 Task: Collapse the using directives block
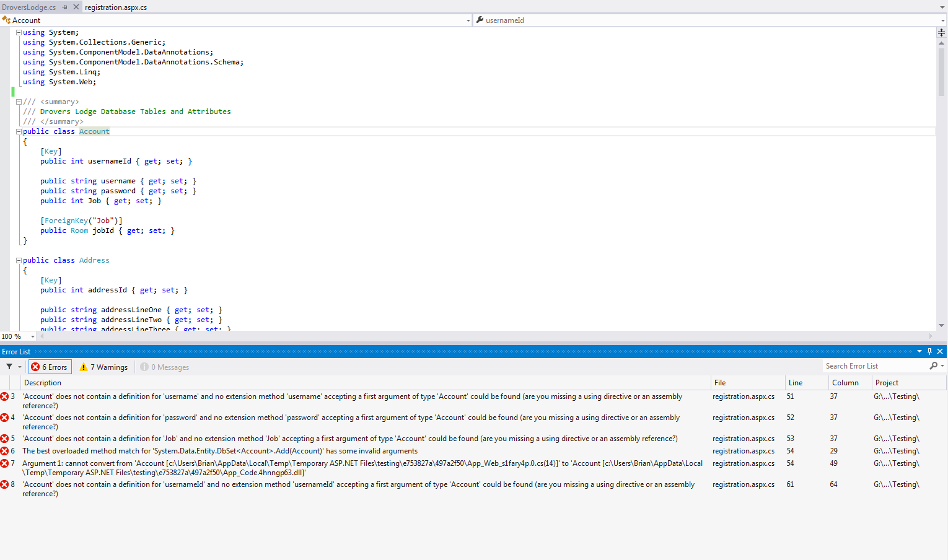(x=19, y=32)
